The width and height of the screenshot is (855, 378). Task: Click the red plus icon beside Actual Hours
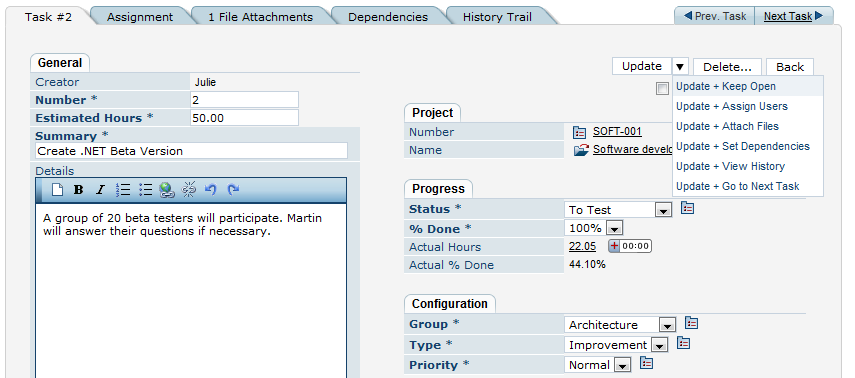(x=615, y=246)
